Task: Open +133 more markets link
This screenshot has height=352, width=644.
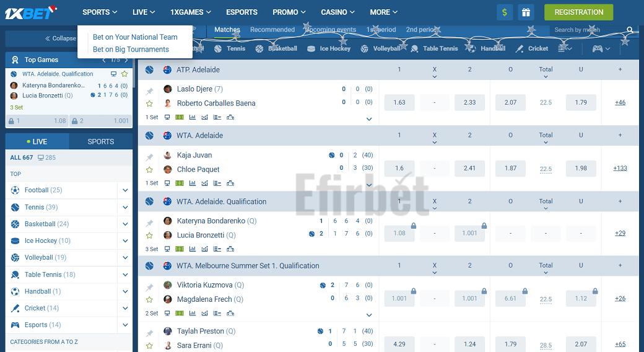Action: point(620,168)
